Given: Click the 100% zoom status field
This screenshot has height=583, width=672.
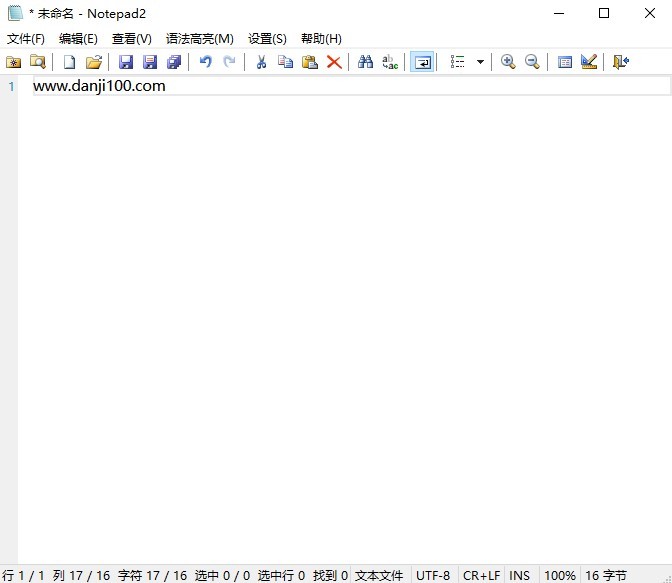Looking at the screenshot, I should click(x=560, y=575).
